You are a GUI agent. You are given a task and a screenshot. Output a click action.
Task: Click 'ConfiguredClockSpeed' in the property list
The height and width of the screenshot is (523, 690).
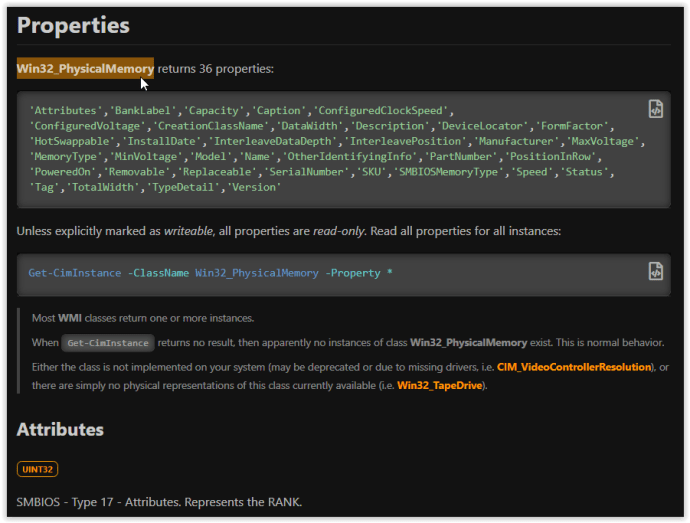point(381,110)
